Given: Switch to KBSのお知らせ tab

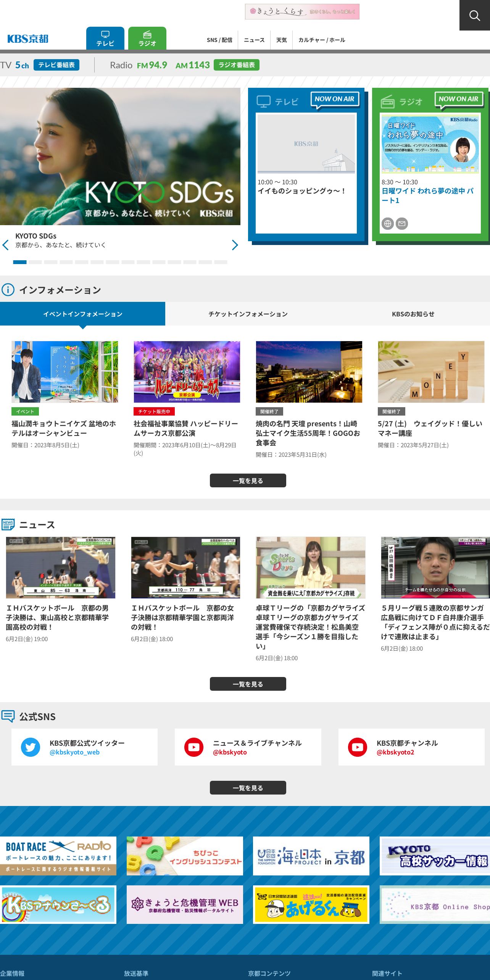Looking at the screenshot, I should (x=413, y=314).
